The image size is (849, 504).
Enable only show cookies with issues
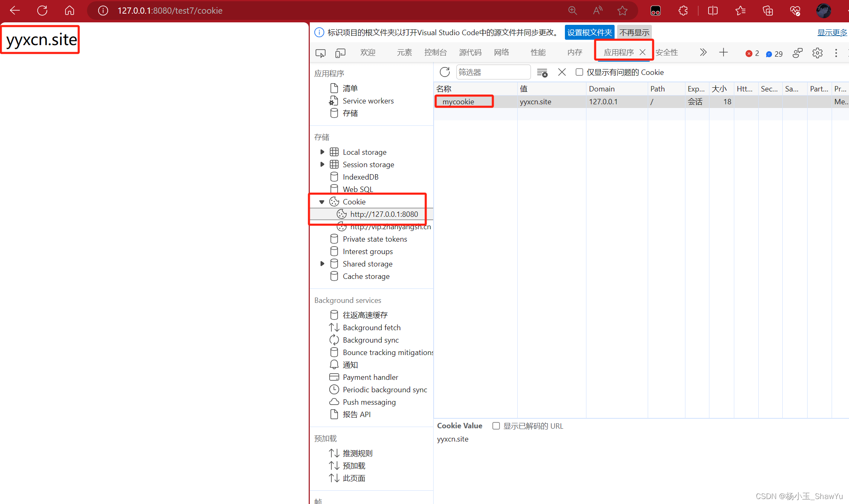tap(579, 72)
